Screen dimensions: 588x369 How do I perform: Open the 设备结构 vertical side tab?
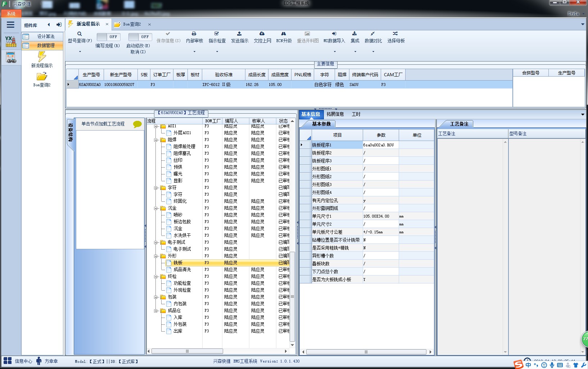coord(70,132)
